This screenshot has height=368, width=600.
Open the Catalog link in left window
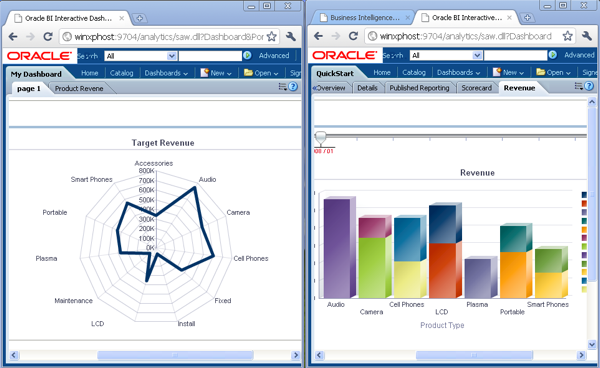click(121, 73)
